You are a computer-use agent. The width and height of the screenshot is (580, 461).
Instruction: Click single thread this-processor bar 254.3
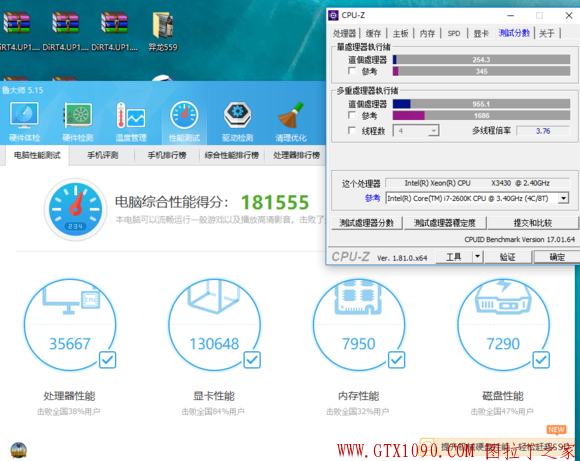pos(481,60)
